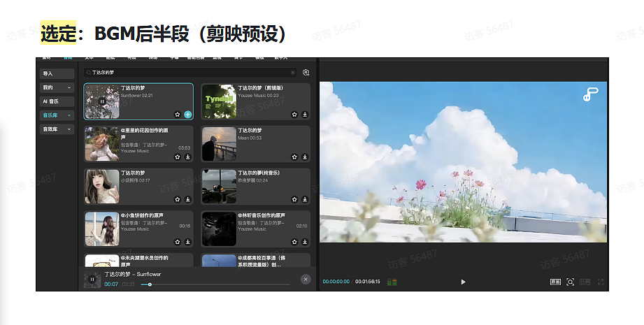Click the bottom player's album thumbnail

pyautogui.click(x=92, y=280)
